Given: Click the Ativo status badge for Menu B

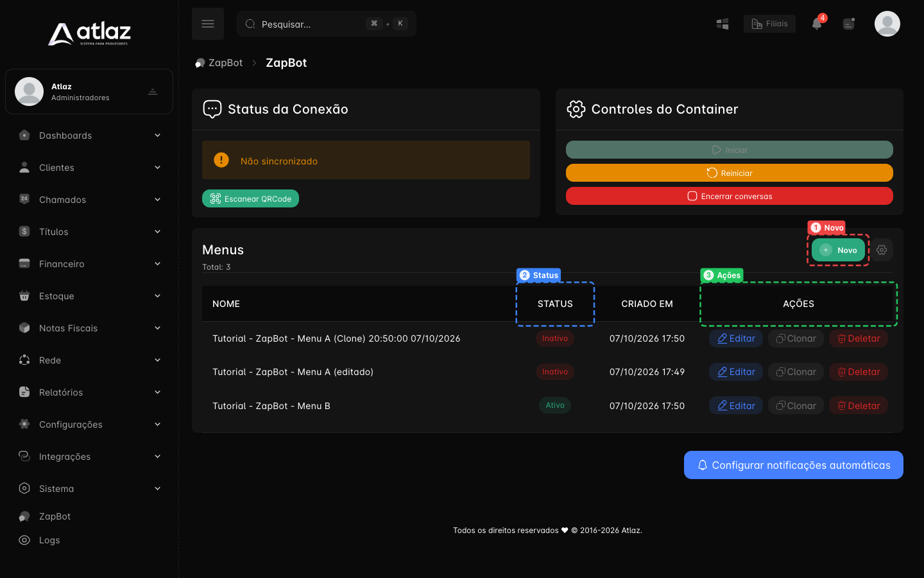Looking at the screenshot, I should [x=555, y=405].
